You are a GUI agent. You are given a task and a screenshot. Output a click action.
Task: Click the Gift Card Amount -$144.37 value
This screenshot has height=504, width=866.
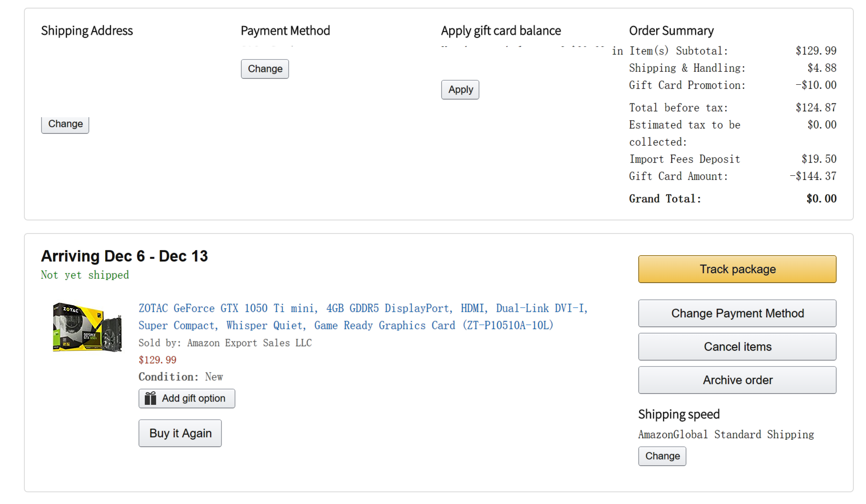point(813,176)
